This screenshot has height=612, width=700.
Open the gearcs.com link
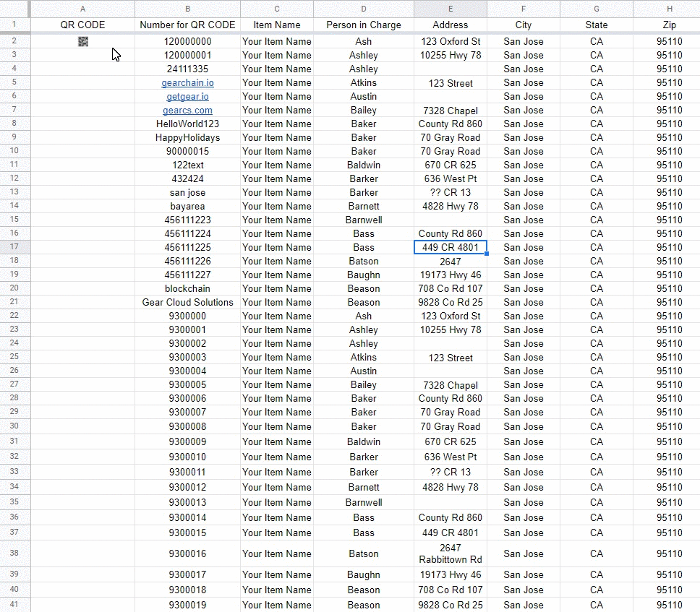tap(187, 110)
